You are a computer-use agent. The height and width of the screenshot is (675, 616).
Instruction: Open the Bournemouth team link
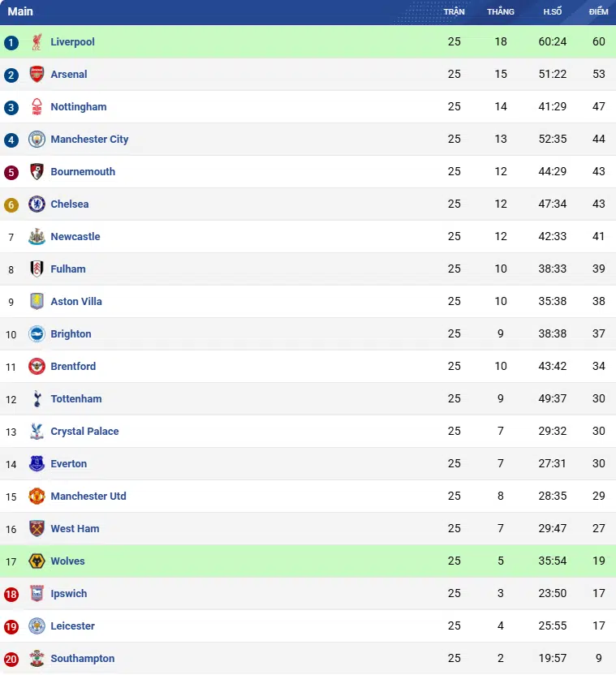(x=83, y=171)
